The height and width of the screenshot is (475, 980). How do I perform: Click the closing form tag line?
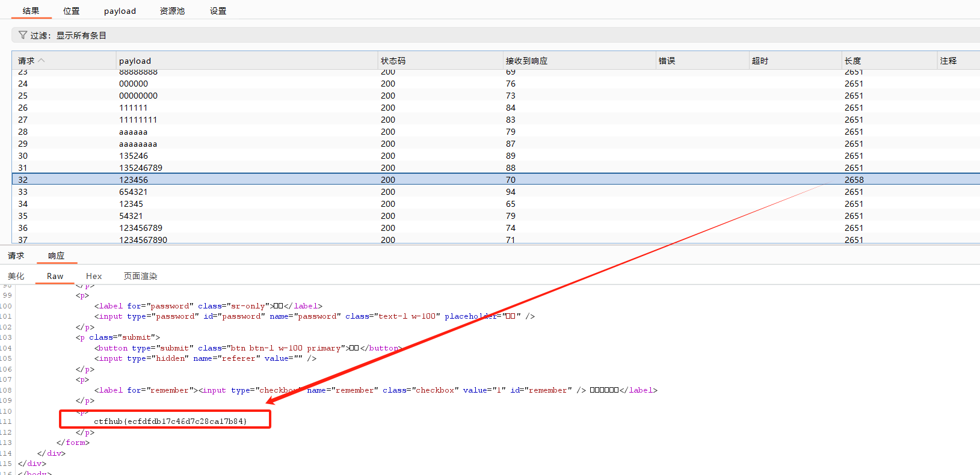pyautogui.click(x=73, y=443)
